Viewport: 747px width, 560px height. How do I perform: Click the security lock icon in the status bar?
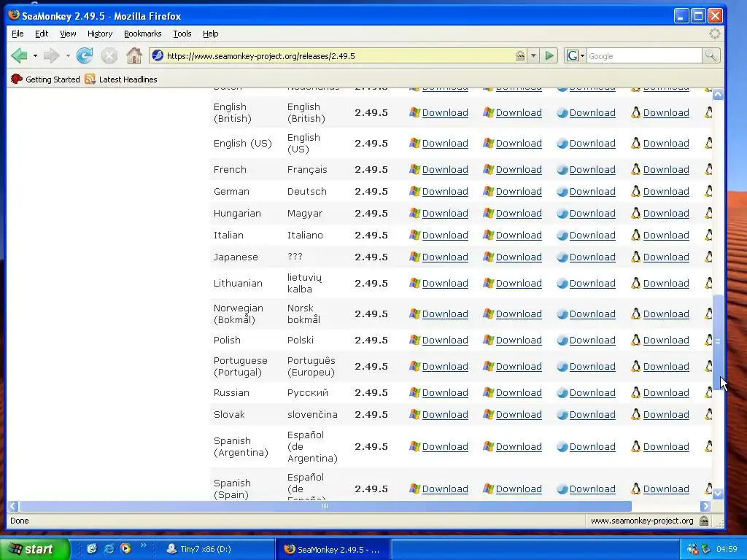(x=704, y=521)
